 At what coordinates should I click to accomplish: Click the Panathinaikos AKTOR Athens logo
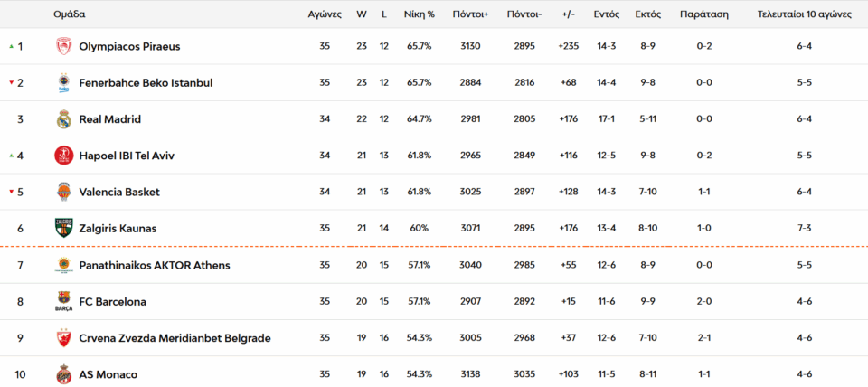click(63, 265)
